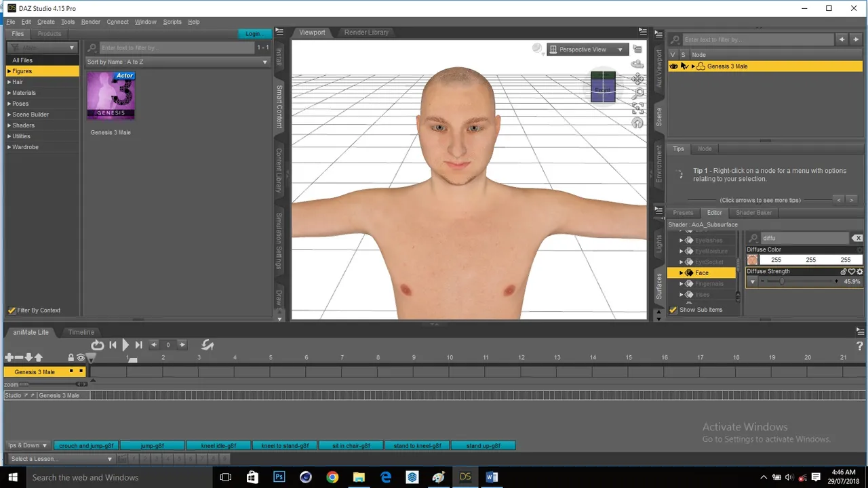Select the Genesis 3 Male content thumbnail
Screen dimensions: 868x488
111,96
